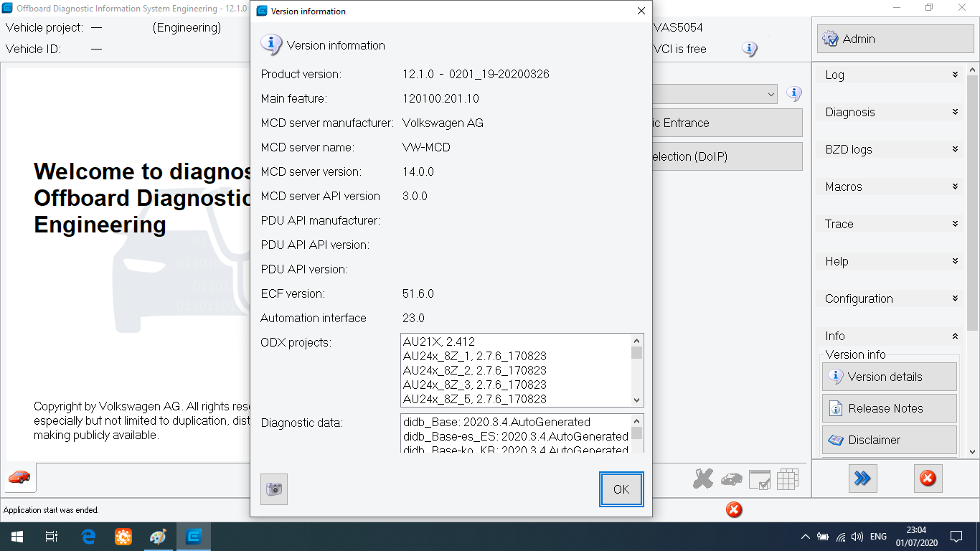Image resolution: width=980 pixels, height=551 pixels.
Task: Open Release Notes
Action: (x=890, y=408)
